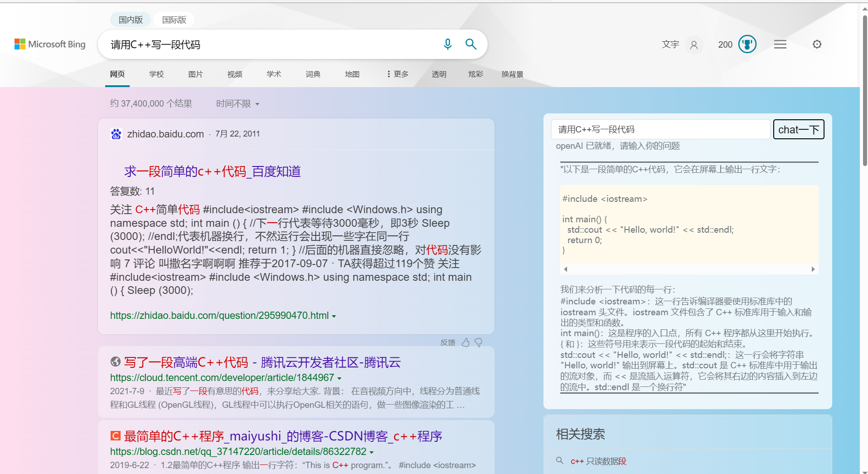Open 最简单的C++程序 CSDN result
The height and width of the screenshot is (474, 868).
point(283,436)
